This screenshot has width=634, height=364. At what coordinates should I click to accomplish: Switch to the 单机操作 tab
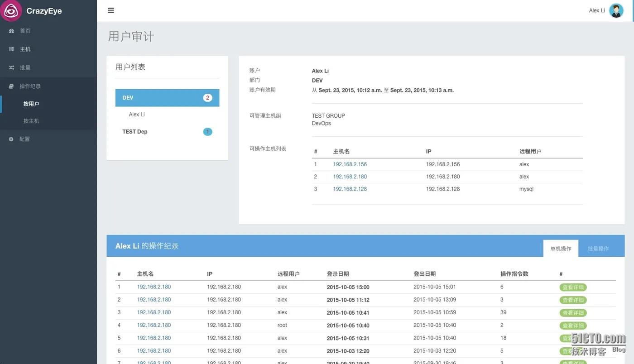tap(561, 249)
